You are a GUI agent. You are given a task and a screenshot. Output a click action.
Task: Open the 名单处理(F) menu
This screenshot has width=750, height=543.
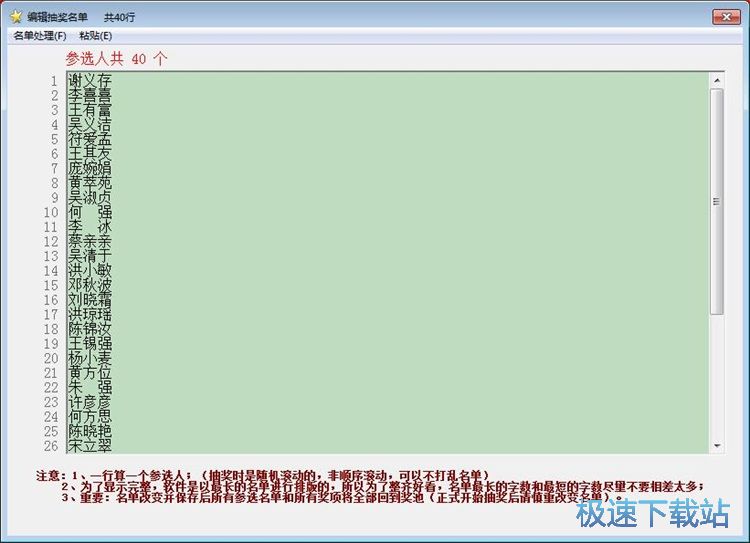[40, 36]
